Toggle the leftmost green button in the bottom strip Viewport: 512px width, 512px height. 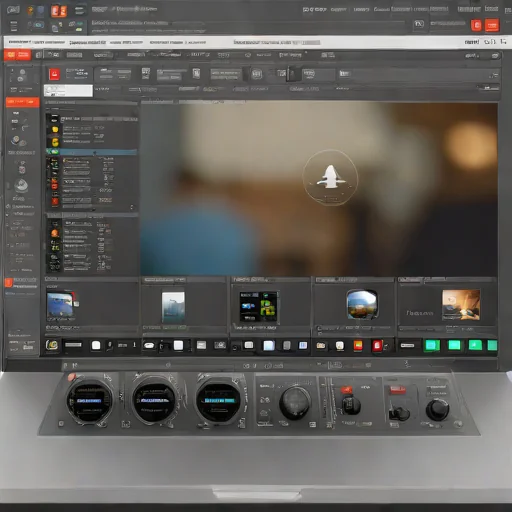[x=432, y=345]
